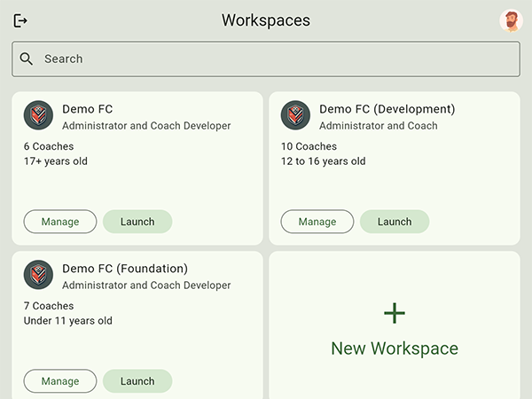
Task: Select the New Workspace label
Action: click(x=395, y=348)
